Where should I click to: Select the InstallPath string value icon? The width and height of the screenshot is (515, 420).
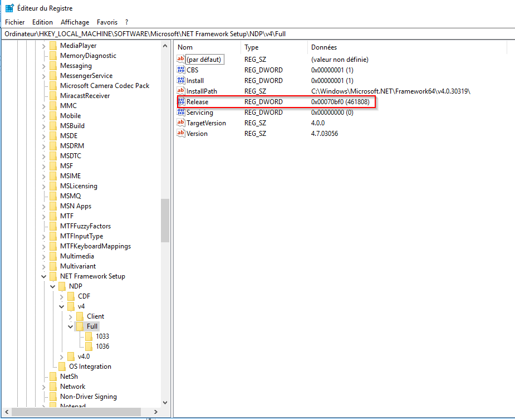click(x=181, y=91)
